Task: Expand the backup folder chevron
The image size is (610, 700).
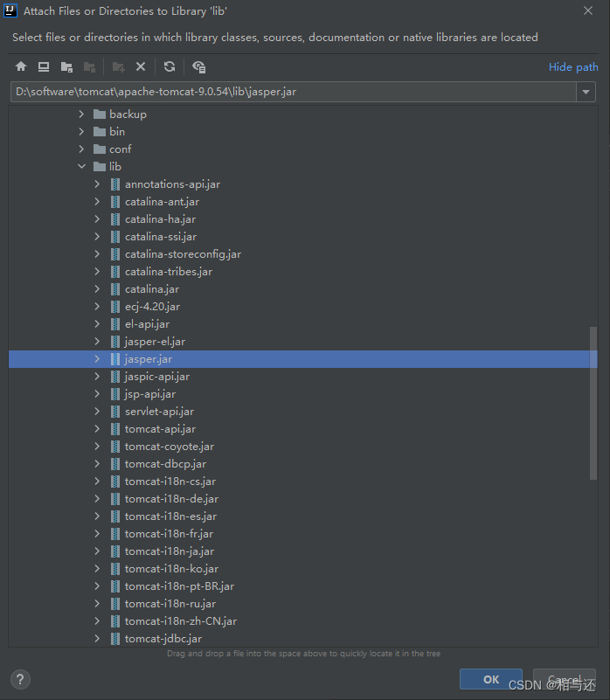Action: (x=81, y=114)
